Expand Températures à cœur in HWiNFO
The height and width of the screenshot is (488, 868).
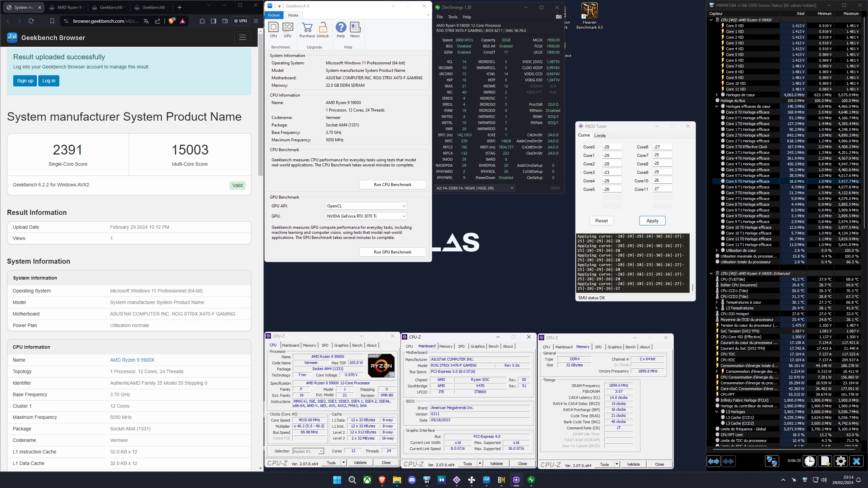coord(717,302)
